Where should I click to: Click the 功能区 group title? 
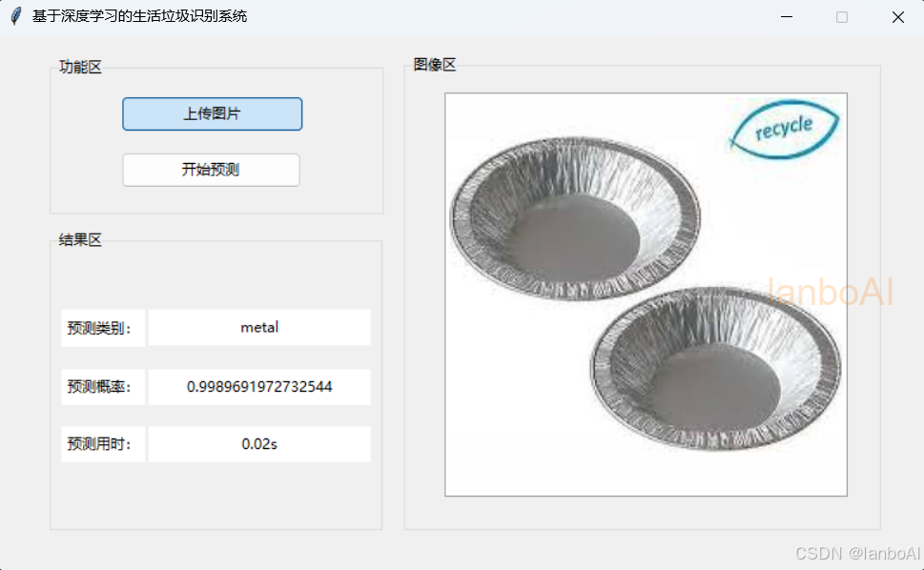[80, 67]
